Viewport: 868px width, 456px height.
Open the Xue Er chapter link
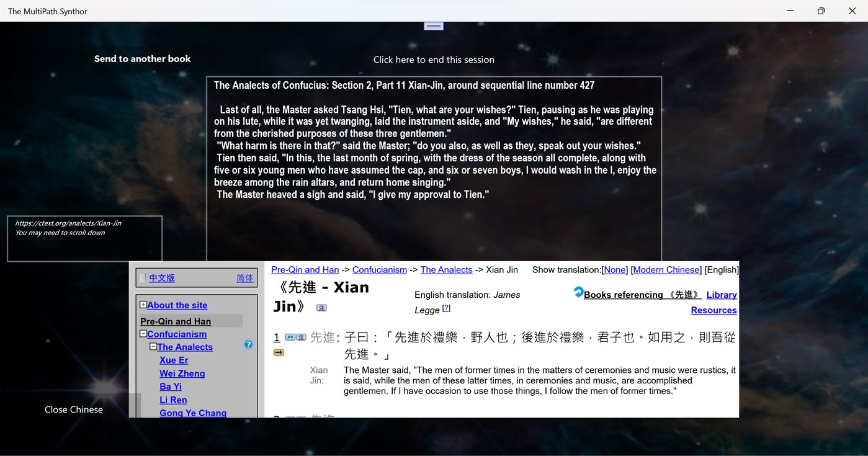click(174, 360)
